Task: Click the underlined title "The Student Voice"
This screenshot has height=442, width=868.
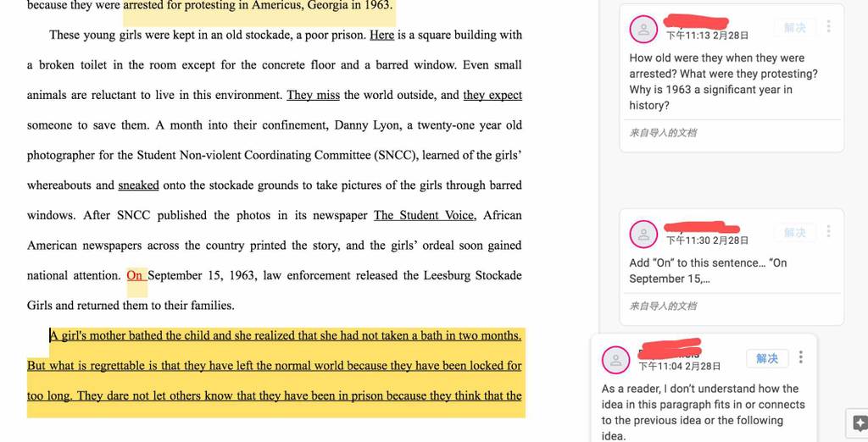Action: (x=424, y=215)
